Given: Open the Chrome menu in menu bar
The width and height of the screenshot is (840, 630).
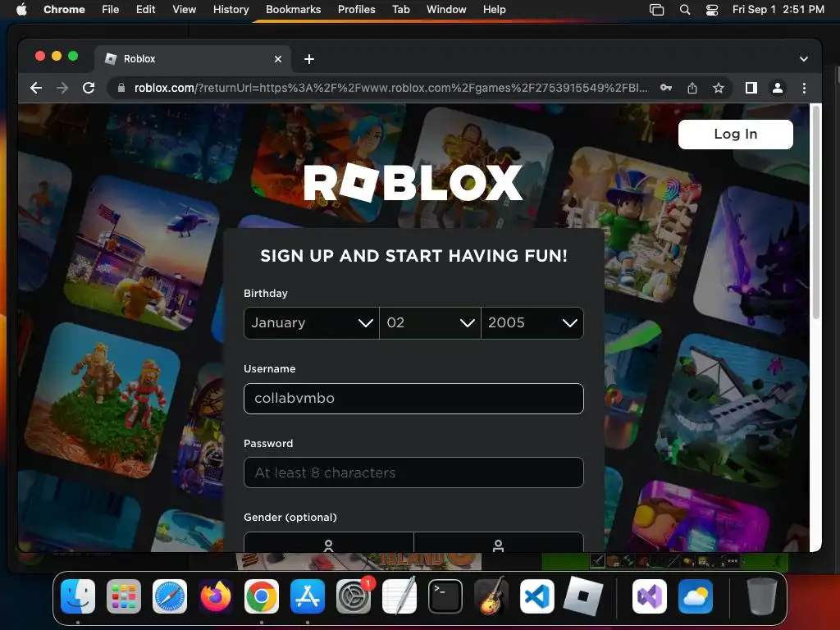Looking at the screenshot, I should 64,9.
